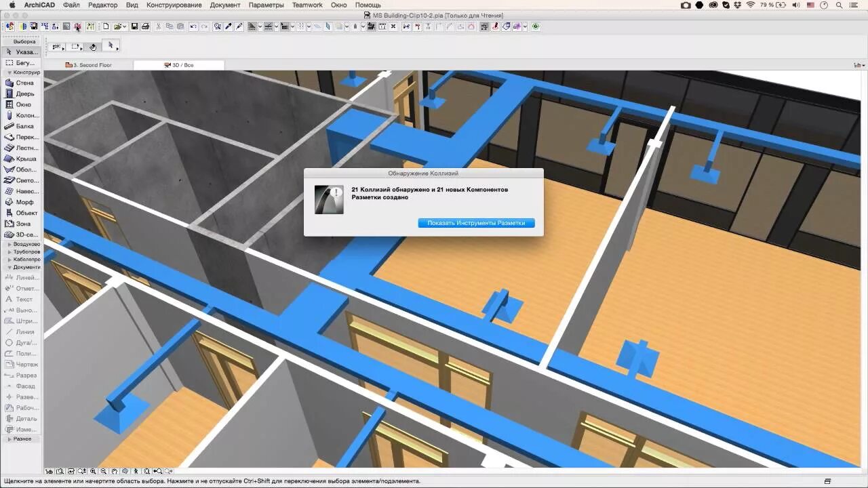Select the Перек... slab tool
868x488 pixels.
pyautogui.click(x=21, y=137)
